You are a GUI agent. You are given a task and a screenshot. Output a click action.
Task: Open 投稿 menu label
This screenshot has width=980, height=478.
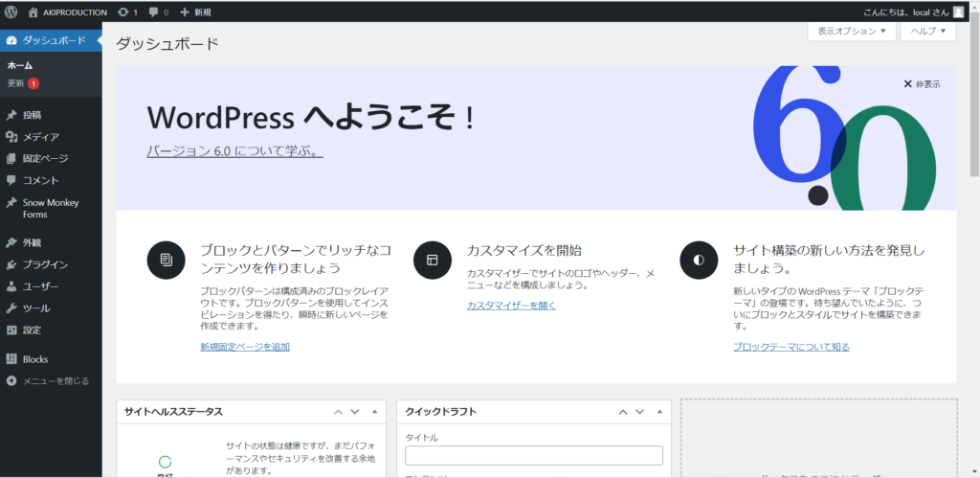pos(33,115)
